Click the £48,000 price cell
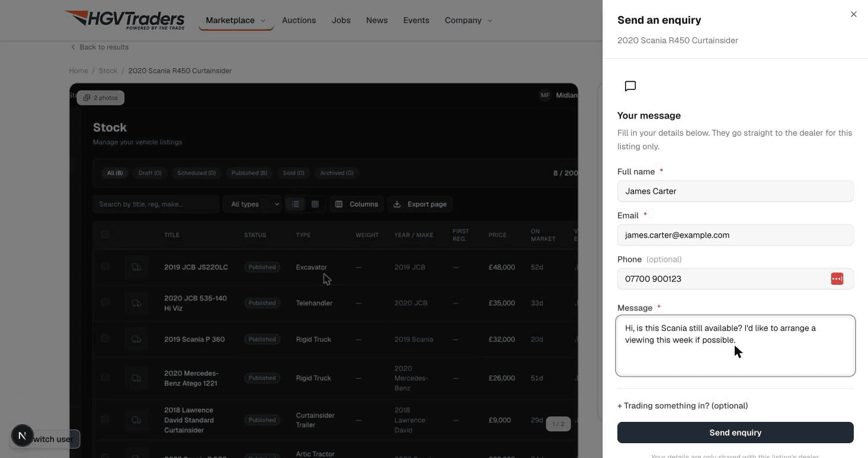This screenshot has height=458, width=868. [x=502, y=267]
